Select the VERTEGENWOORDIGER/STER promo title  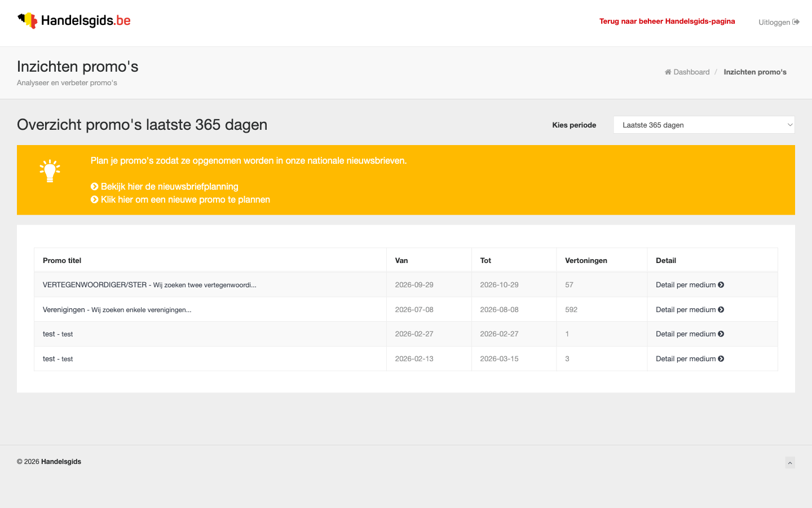click(x=149, y=285)
